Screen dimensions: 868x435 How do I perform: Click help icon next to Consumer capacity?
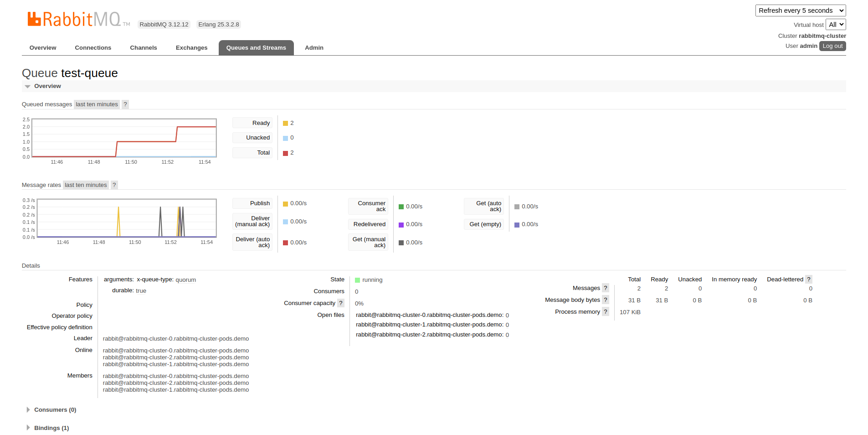pyautogui.click(x=341, y=303)
